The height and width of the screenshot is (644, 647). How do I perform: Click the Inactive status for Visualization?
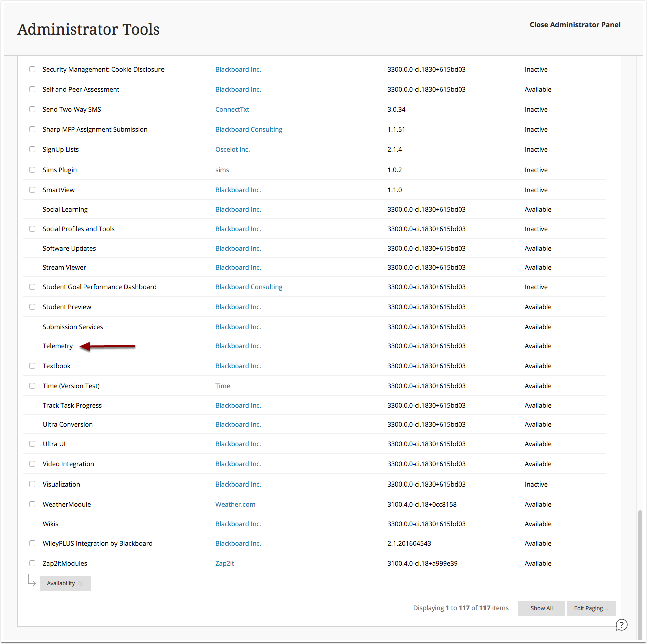pyautogui.click(x=536, y=484)
